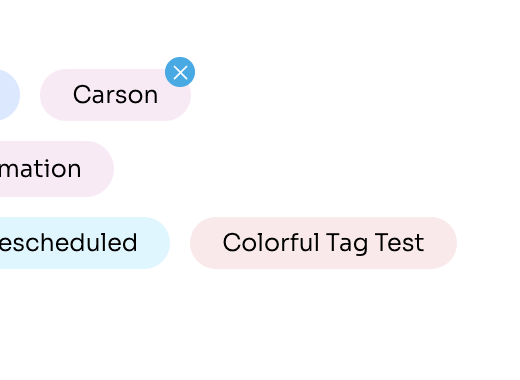Click the blue circular X icon
Viewport: 520px width, 380px height.
[x=180, y=72]
